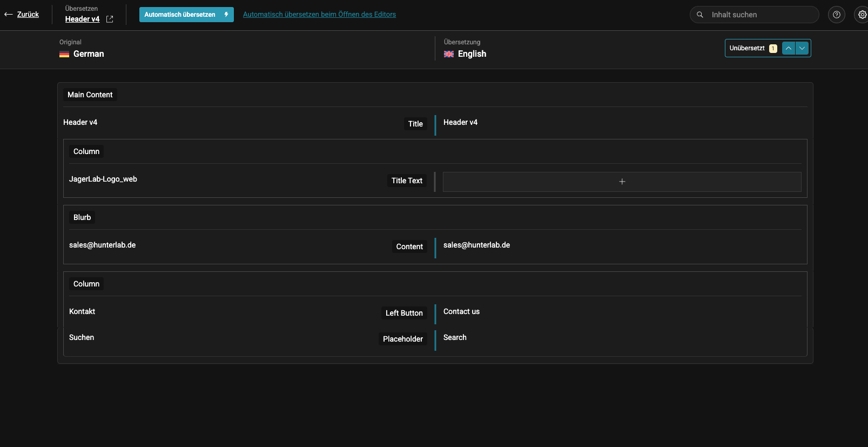Click the English language heading
This screenshot has height=447, width=868.
(472, 54)
